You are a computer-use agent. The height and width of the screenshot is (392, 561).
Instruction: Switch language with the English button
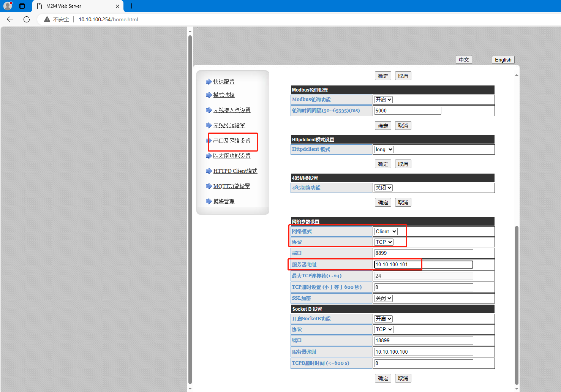click(503, 60)
